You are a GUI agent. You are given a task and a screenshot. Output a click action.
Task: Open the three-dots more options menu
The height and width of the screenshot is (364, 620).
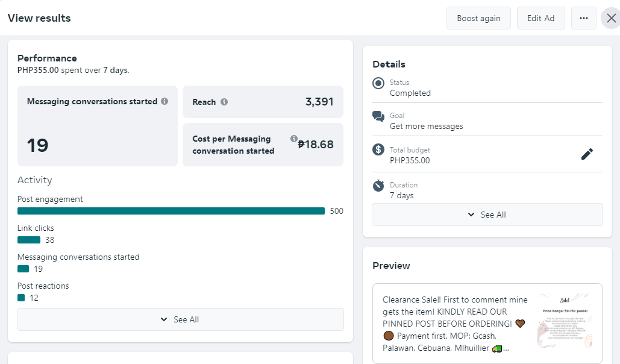583,18
